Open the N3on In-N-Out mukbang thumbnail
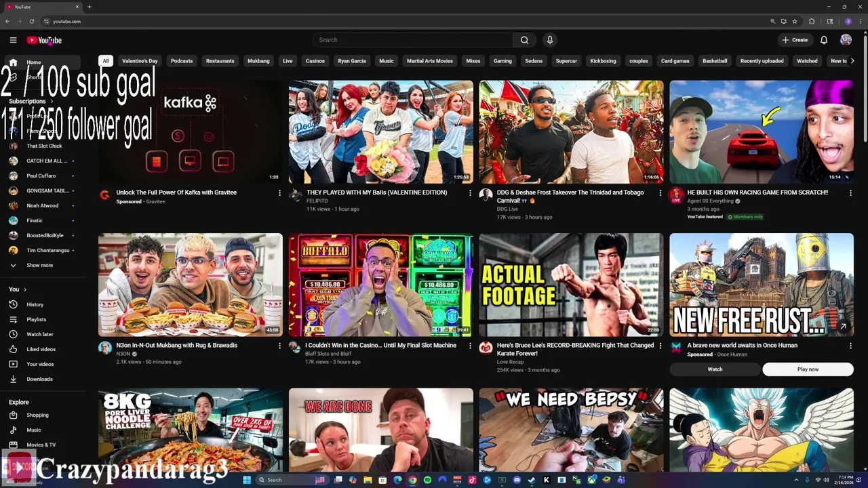 tap(191, 285)
